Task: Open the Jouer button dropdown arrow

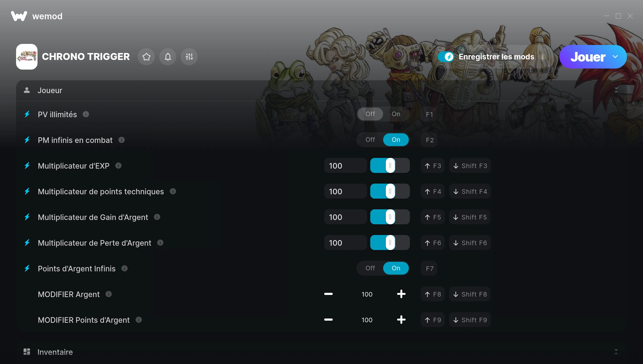Action: click(615, 57)
